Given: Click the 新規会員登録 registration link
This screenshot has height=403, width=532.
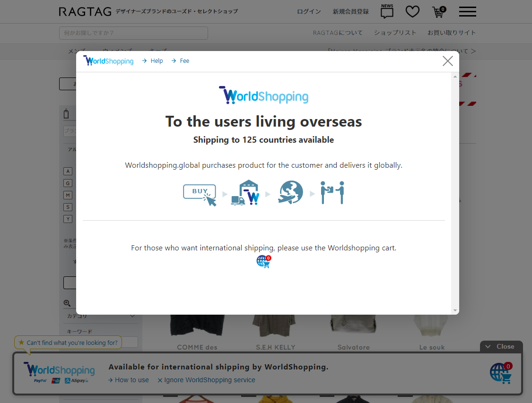Looking at the screenshot, I should point(350,11).
